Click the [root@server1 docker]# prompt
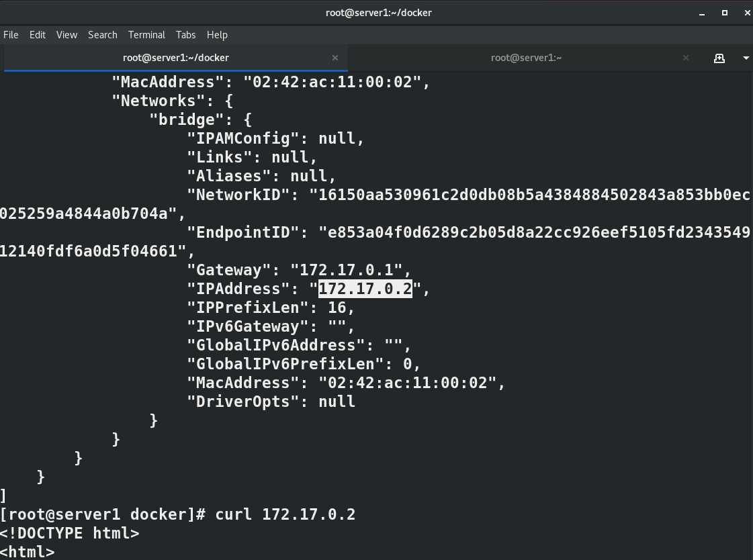753x560 pixels. pos(103,514)
